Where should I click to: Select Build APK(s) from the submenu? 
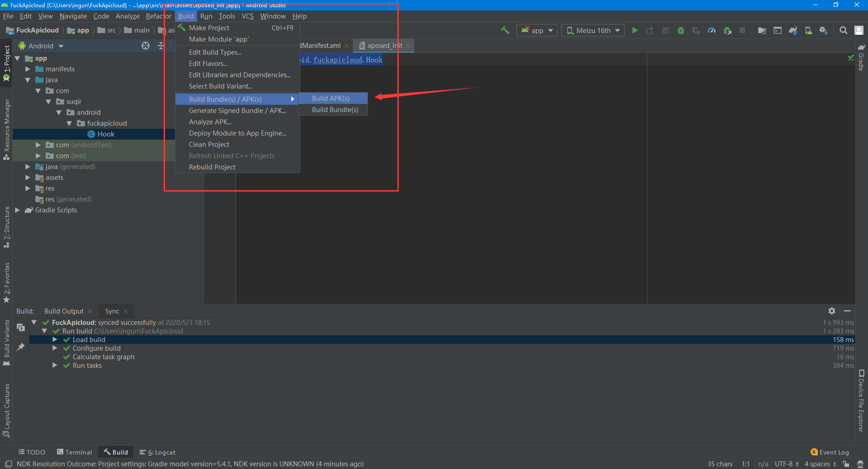click(330, 98)
